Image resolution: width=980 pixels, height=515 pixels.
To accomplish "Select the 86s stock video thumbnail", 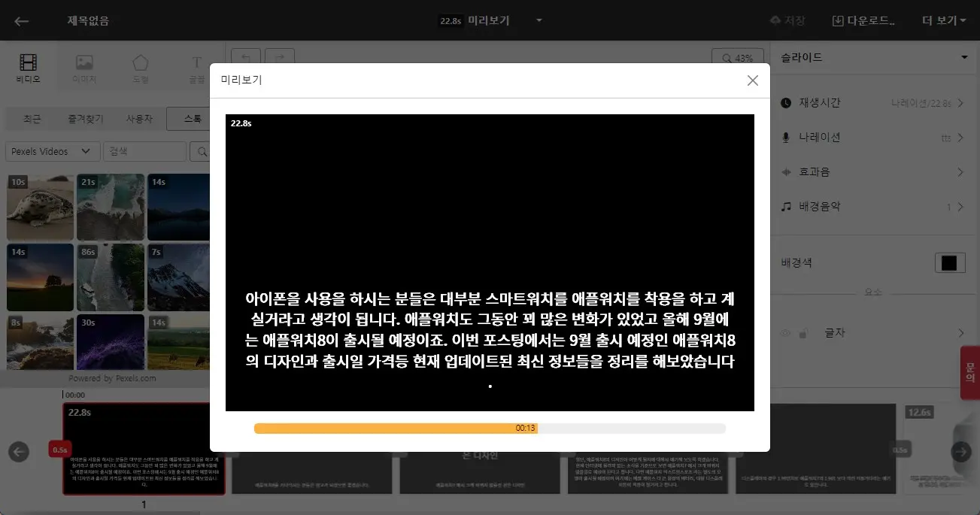I will tap(111, 277).
